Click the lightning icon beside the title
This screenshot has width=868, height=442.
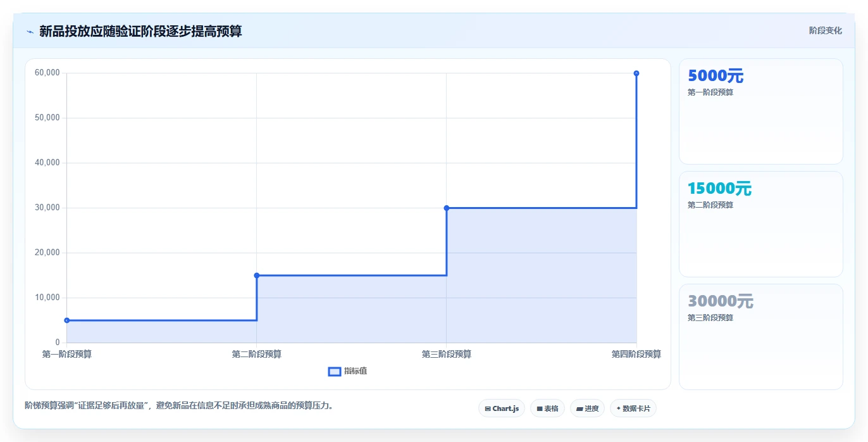[x=30, y=32]
